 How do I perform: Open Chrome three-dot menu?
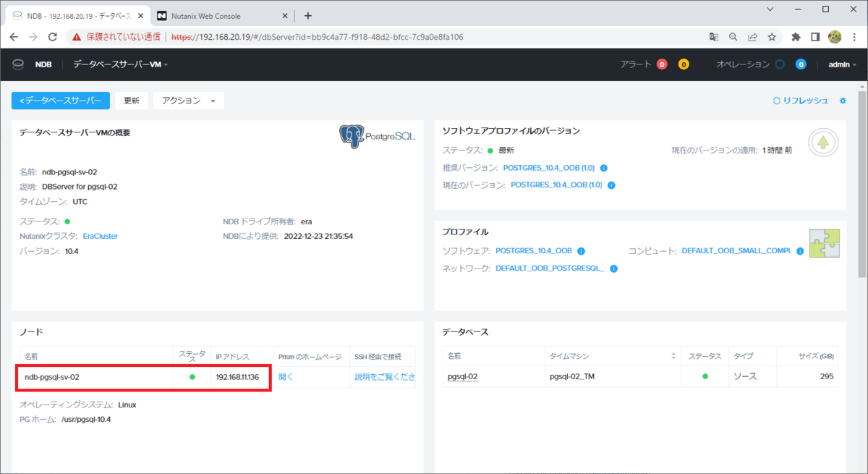pyautogui.click(x=854, y=36)
